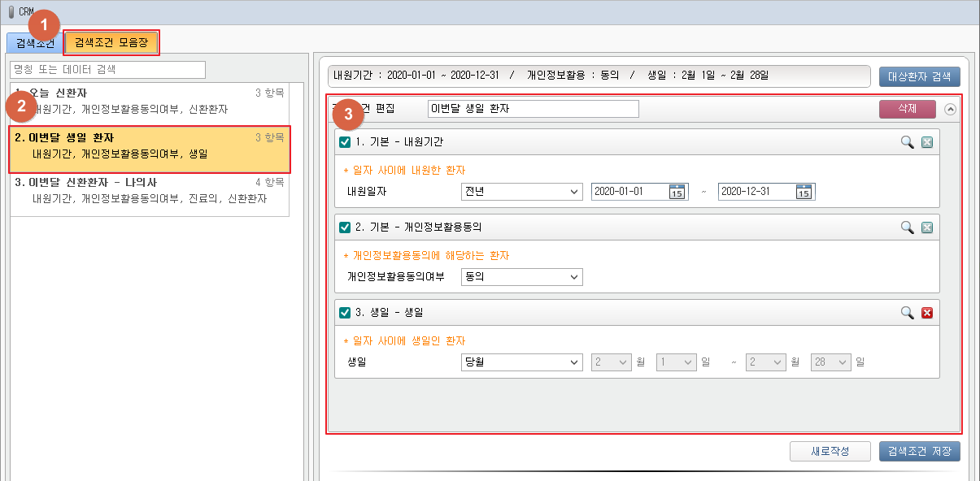Screen dimensions: 980x481
Task: Open calendar picker for end date 2020-12-31
Action: point(804,192)
